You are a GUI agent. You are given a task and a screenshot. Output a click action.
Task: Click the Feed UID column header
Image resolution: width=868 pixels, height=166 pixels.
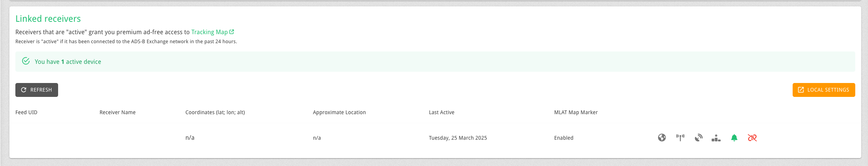pyautogui.click(x=26, y=112)
